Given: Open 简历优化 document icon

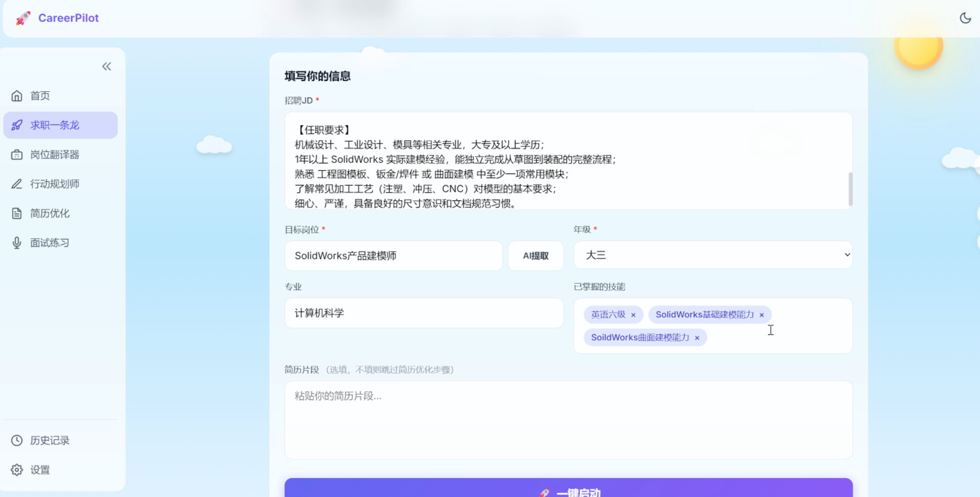Looking at the screenshot, I should [17, 213].
